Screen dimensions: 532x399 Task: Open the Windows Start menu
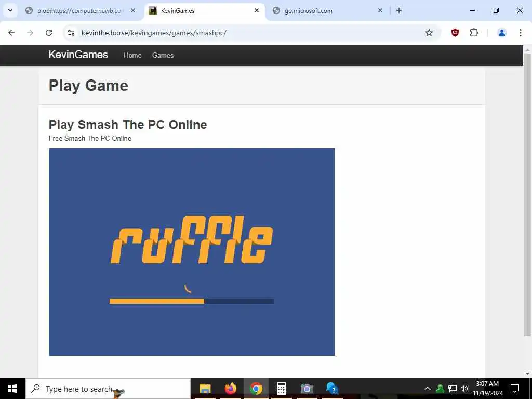coord(12,389)
